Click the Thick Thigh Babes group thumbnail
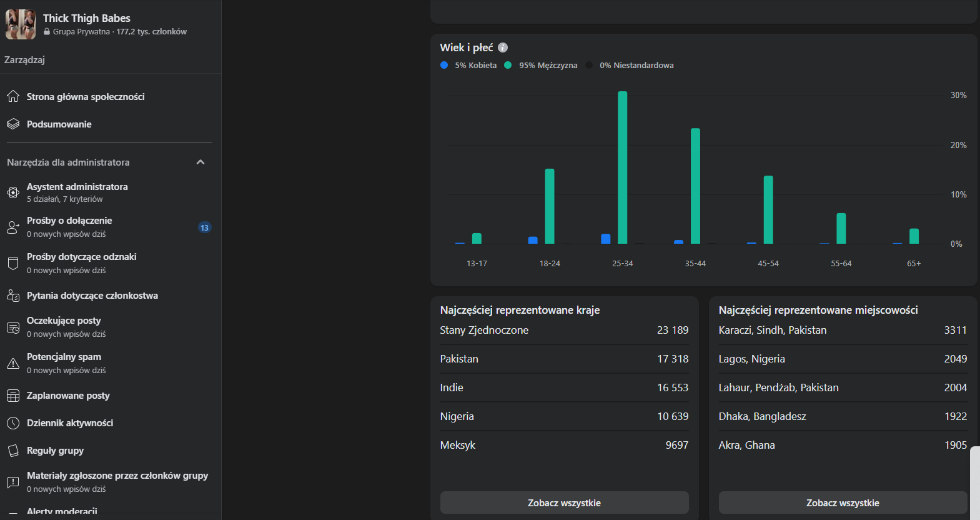This screenshot has width=980, height=520. pyautogui.click(x=21, y=24)
